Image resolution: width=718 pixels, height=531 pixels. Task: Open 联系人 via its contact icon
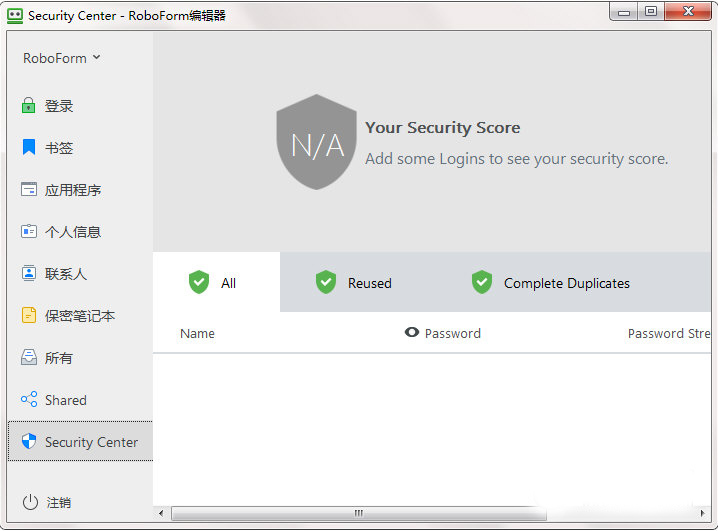tap(29, 274)
